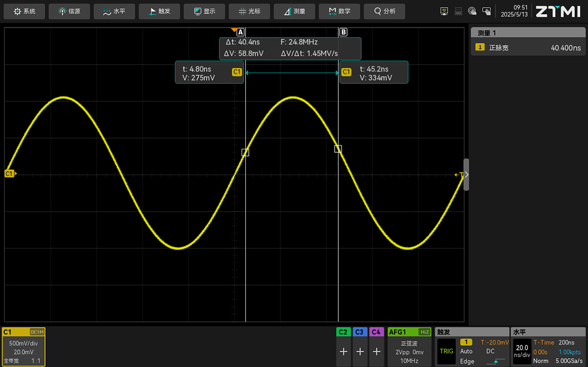Click the touch gesture icon in top bar
The width and height of the screenshot is (588, 367).
[x=473, y=11]
